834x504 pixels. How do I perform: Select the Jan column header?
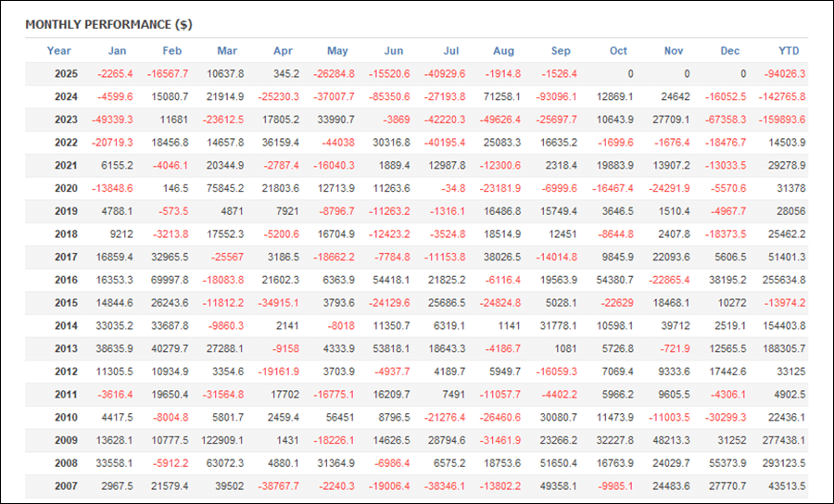click(118, 51)
